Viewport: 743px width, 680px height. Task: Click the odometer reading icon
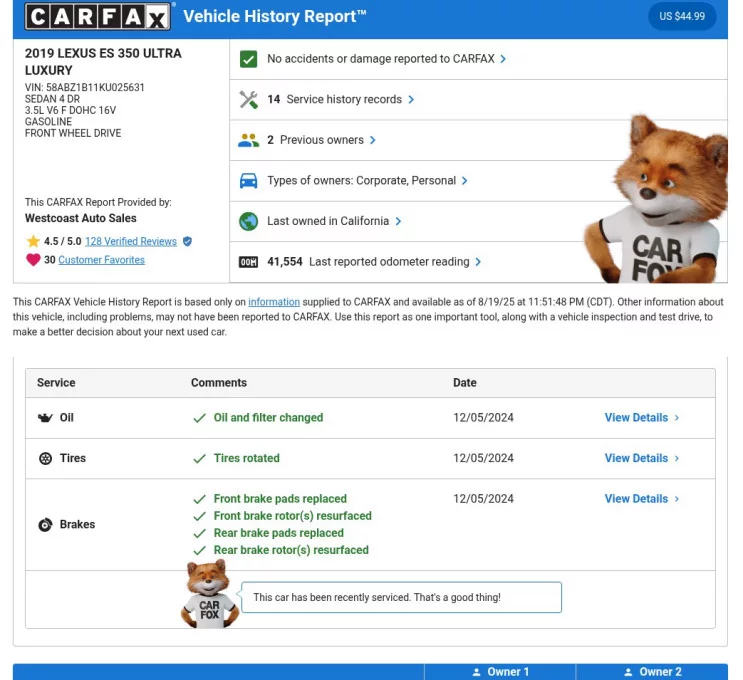tap(249, 262)
